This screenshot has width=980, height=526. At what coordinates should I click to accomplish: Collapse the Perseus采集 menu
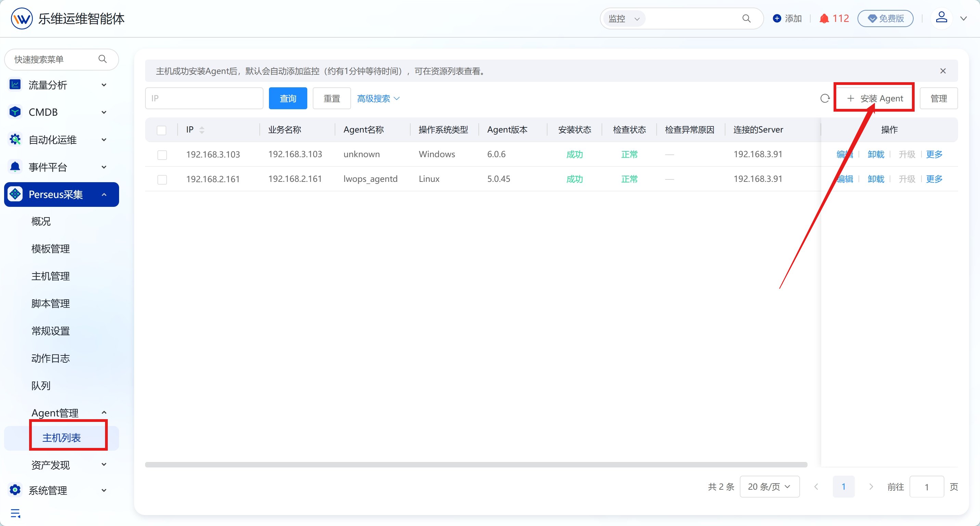pyautogui.click(x=104, y=195)
